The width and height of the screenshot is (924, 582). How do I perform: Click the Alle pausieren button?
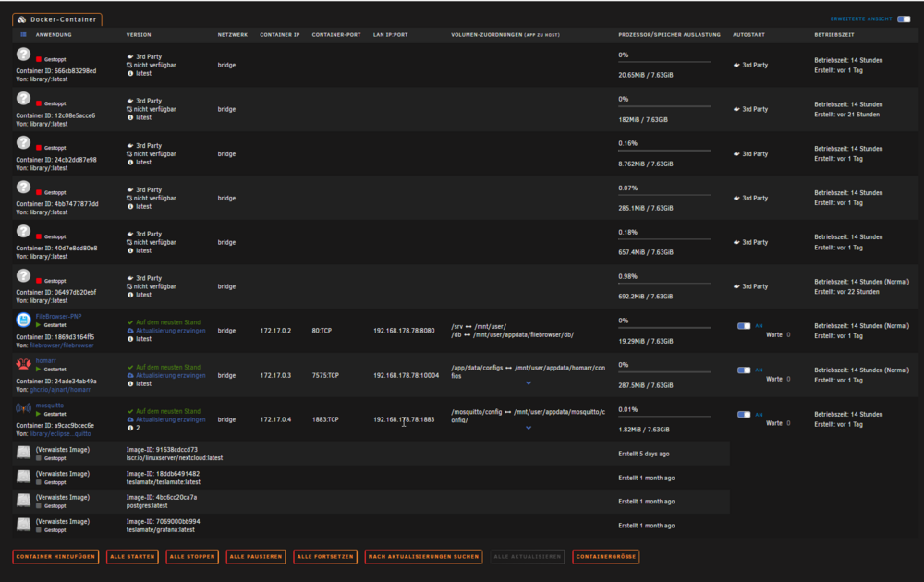pyautogui.click(x=256, y=556)
